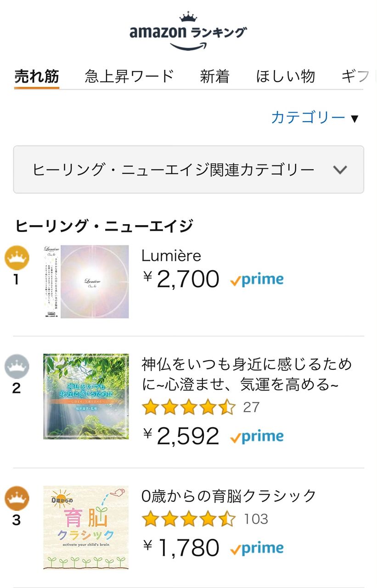
Task: Switch to the 新着 tab
Action: [214, 76]
